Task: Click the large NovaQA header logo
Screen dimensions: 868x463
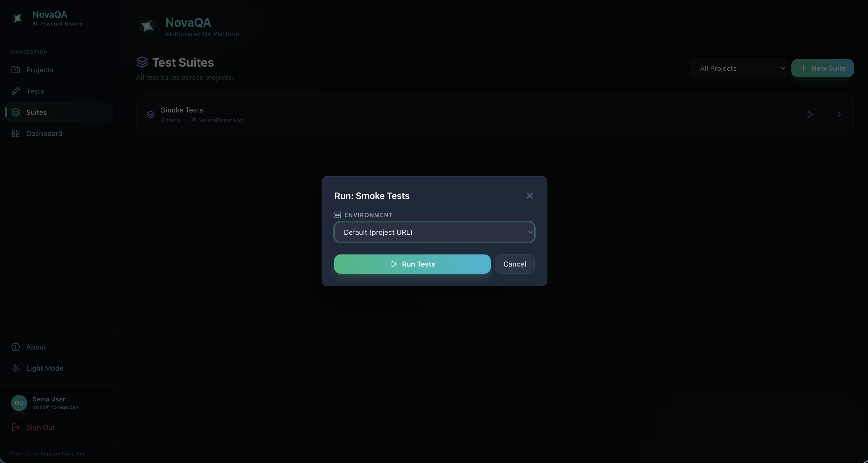Action: point(147,26)
